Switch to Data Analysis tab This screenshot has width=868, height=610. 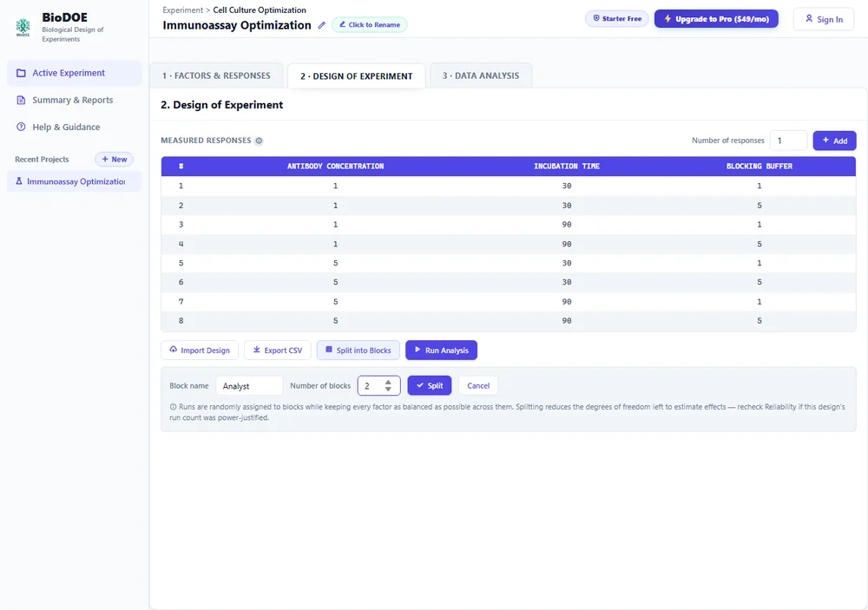coord(481,75)
